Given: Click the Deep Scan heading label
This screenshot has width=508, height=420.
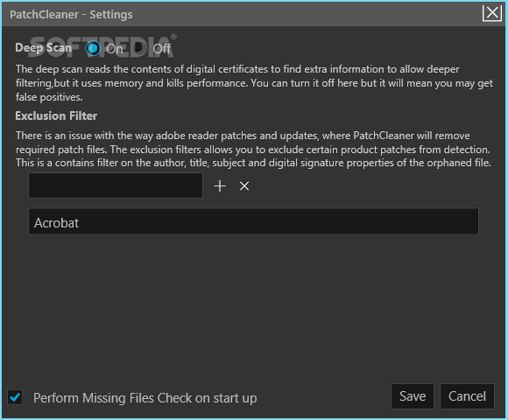Looking at the screenshot, I should [44, 48].
